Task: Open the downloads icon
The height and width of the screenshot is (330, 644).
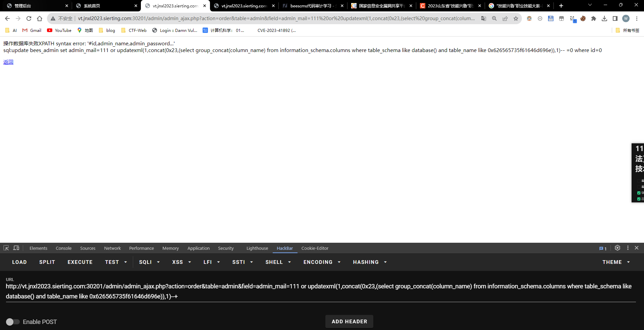Action: tap(604, 18)
